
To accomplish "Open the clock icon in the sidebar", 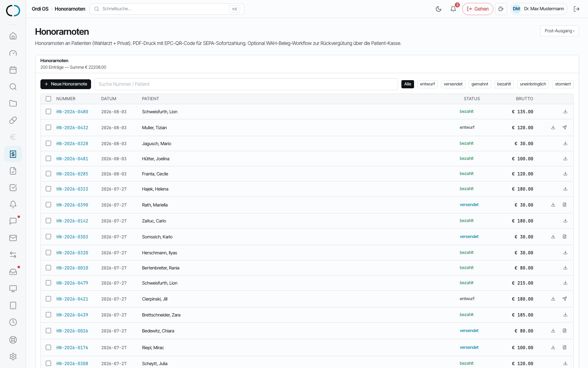I will [x=13, y=322].
